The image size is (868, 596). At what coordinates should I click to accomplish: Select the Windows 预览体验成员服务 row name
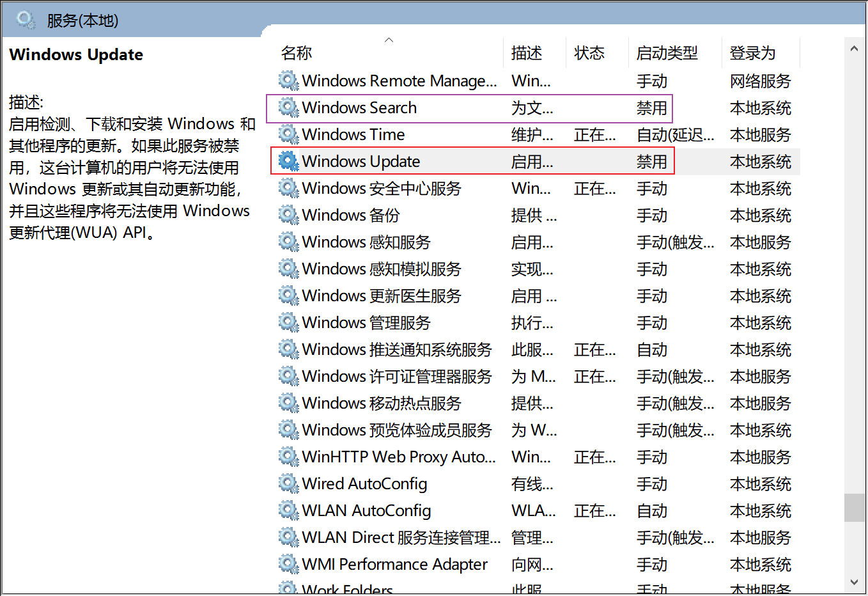(397, 430)
